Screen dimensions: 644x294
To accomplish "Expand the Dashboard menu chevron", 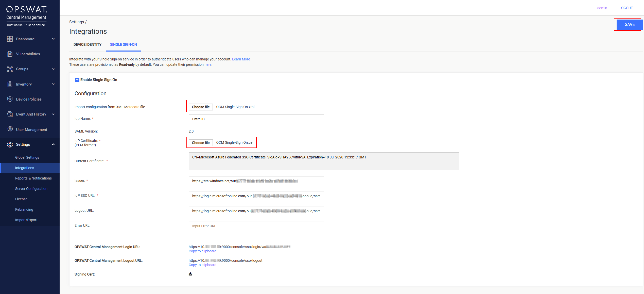I will (53, 39).
